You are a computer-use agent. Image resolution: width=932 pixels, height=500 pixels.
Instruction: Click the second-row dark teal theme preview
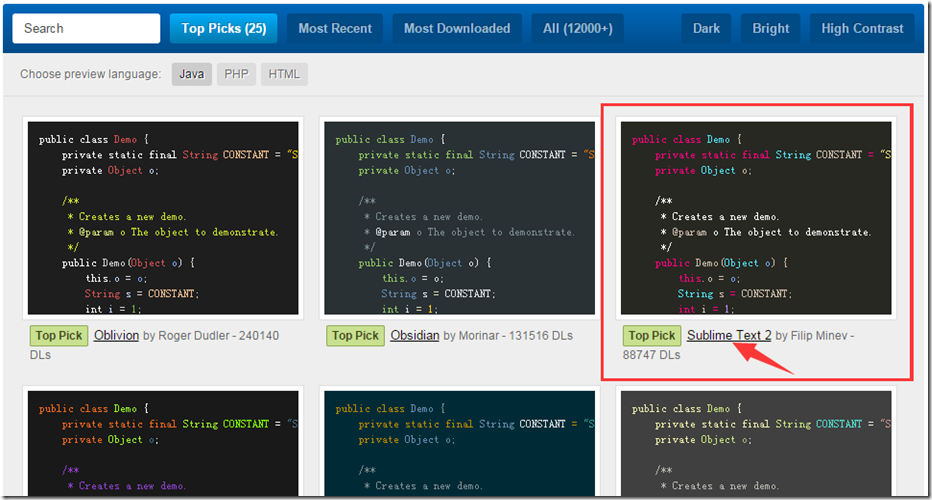459,444
